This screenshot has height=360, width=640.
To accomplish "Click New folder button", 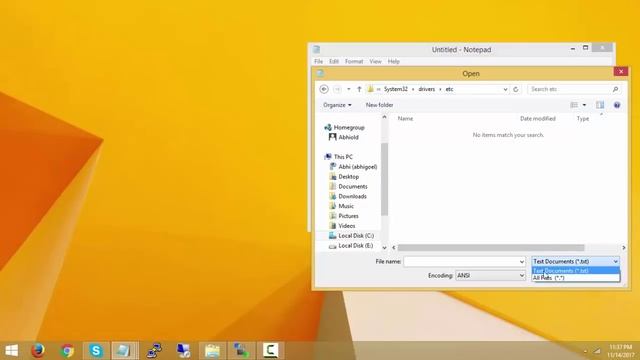I will (379, 105).
